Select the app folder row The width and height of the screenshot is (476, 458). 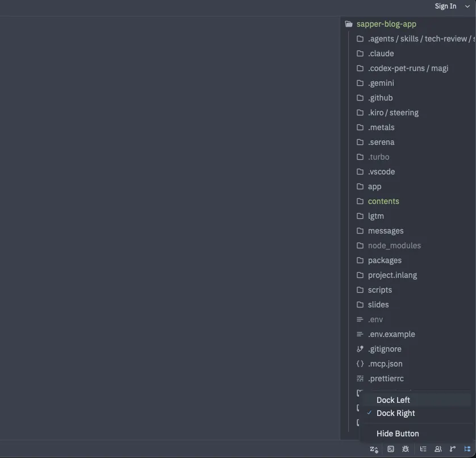click(x=408, y=186)
